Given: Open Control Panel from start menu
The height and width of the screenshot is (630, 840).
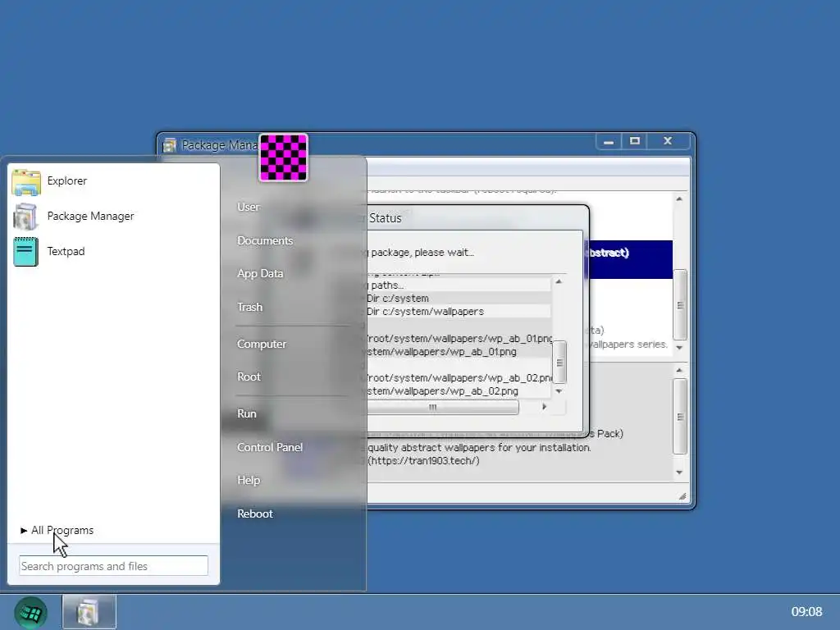Looking at the screenshot, I should 269,448.
